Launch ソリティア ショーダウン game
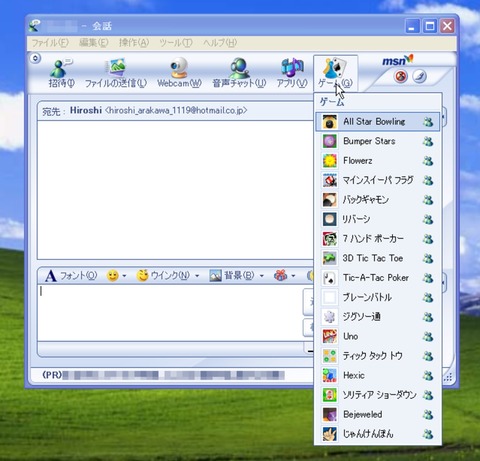The height and width of the screenshot is (461, 480). (x=377, y=395)
